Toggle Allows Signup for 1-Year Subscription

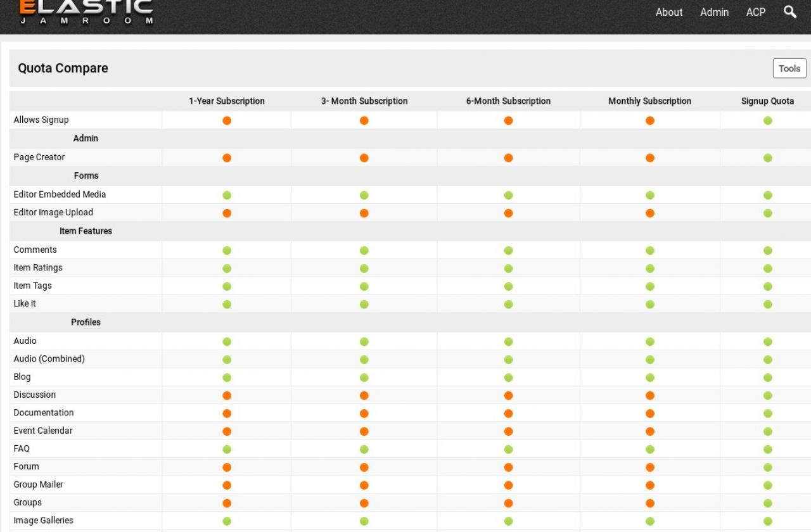(227, 120)
